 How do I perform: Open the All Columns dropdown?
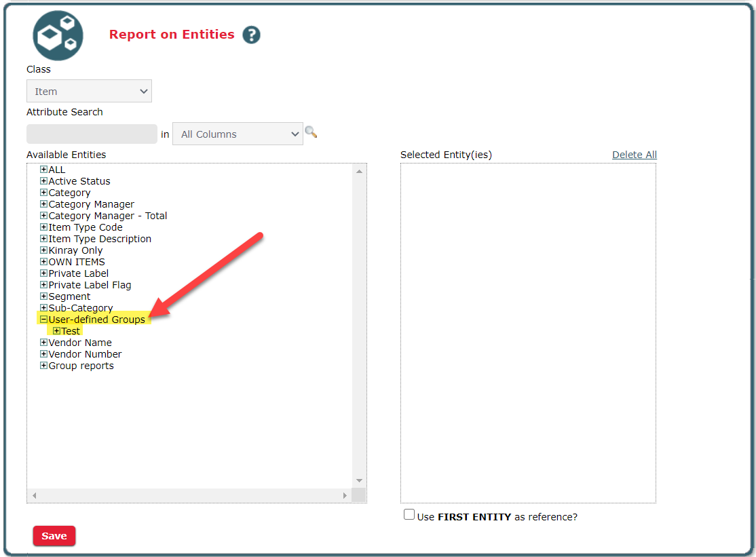coord(238,134)
